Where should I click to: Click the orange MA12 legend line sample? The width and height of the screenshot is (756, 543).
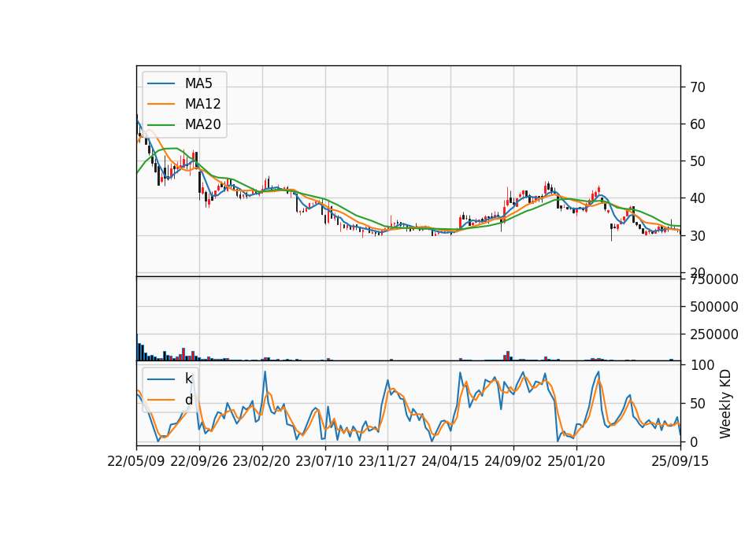tap(161, 104)
